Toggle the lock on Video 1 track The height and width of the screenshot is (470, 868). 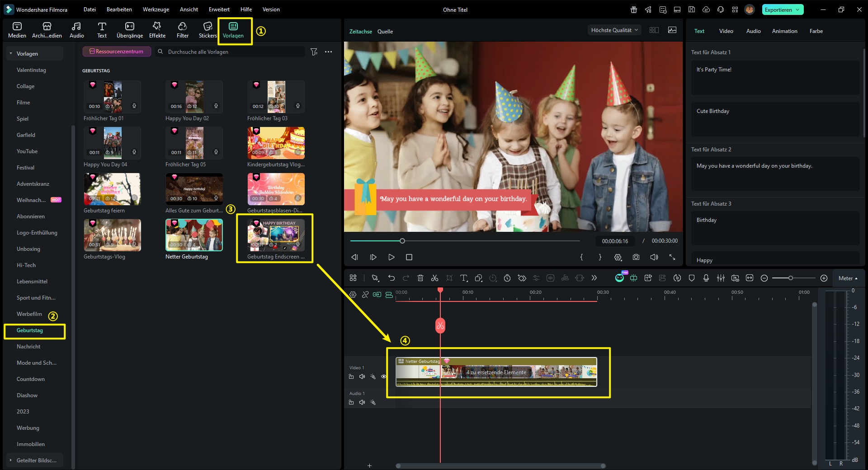(351, 376)
